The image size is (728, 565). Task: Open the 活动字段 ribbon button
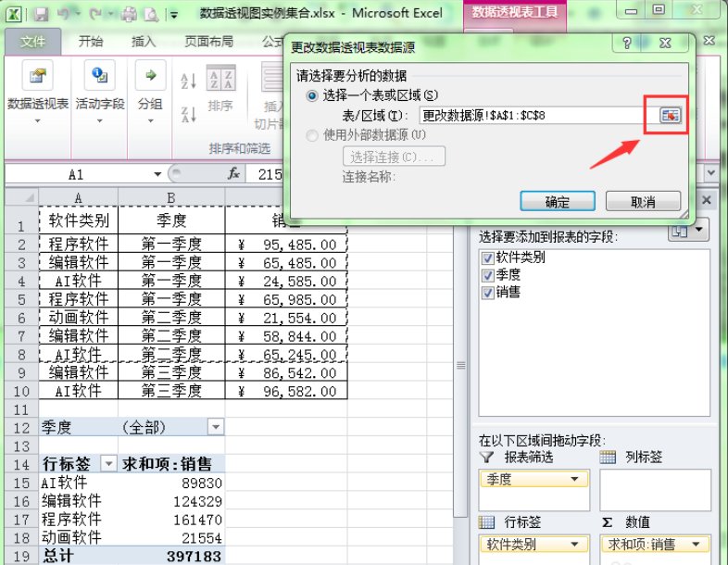pyautogui.click(x=100, y=92)
